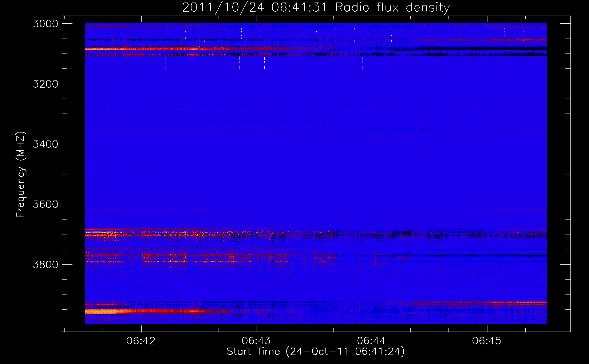
Task: Click the 3600 frequency tick label
Action: click(x=46, y=204)
